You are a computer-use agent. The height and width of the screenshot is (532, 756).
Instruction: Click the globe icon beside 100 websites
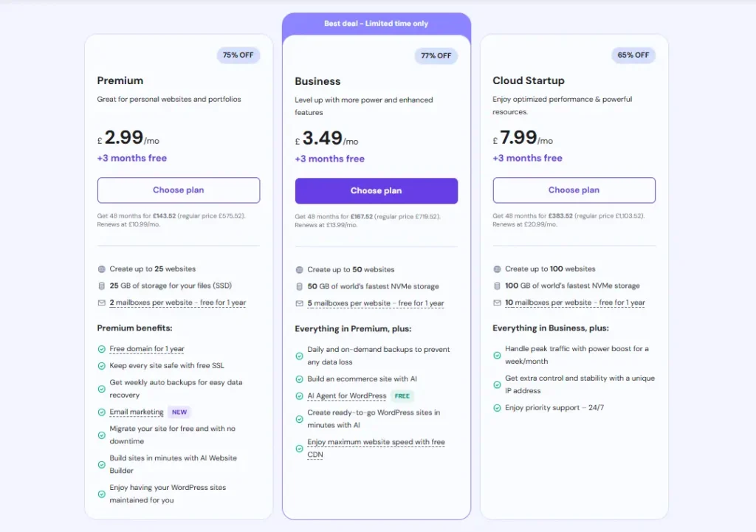coord(497,269)
